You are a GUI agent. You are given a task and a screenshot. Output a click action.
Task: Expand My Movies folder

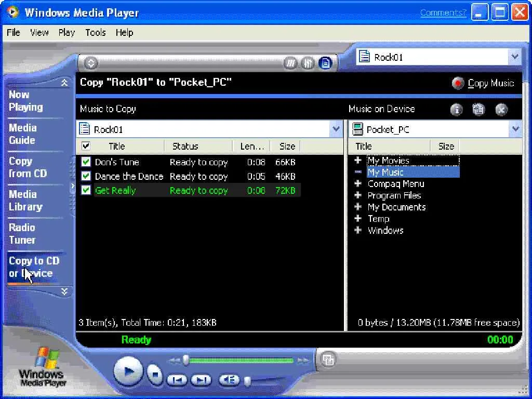coord(357,160)
